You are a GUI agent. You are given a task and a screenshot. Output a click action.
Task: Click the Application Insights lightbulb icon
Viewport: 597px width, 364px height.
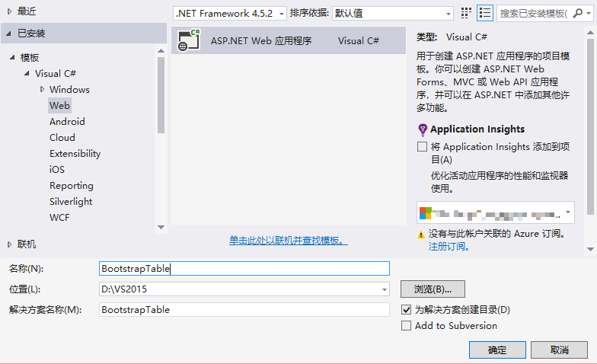422,129
